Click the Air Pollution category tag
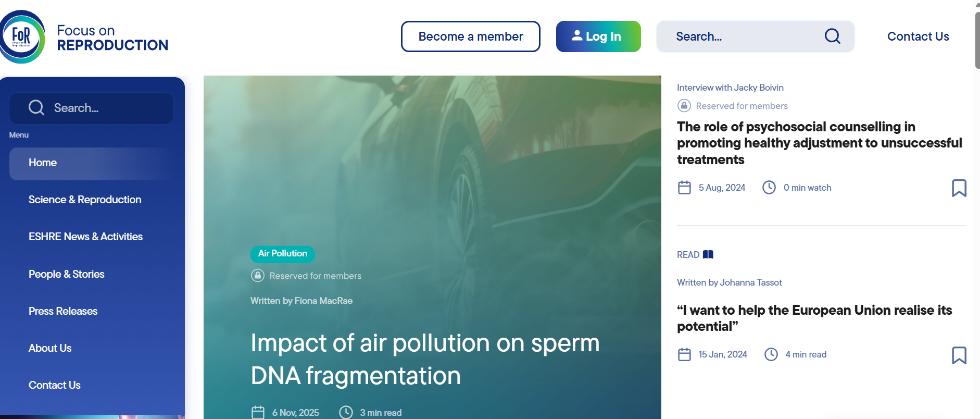 pyautogui.click(x=283, y=254)
